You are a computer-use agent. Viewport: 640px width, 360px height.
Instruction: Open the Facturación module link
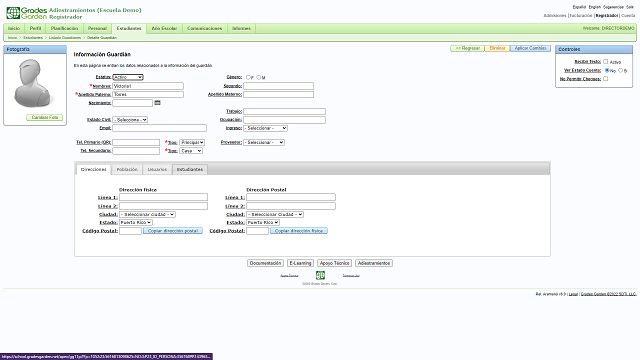point(581,16)
